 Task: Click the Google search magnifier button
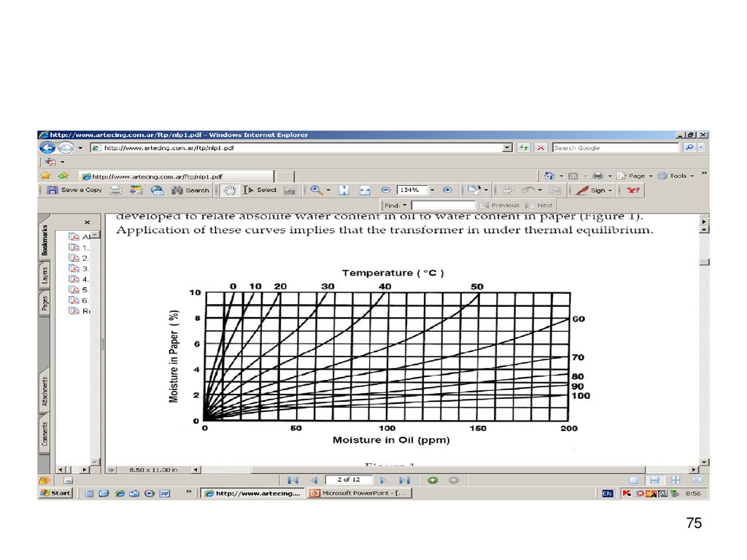pos(689,147)
